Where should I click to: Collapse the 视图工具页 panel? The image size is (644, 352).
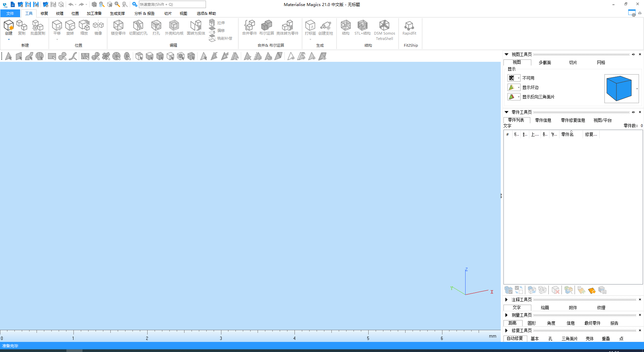506,54
